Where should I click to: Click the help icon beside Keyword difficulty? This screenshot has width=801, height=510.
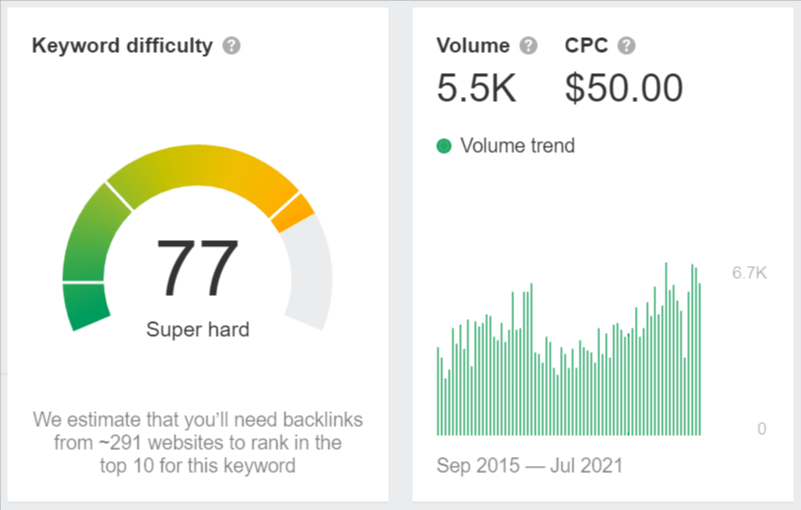point(232,46)
